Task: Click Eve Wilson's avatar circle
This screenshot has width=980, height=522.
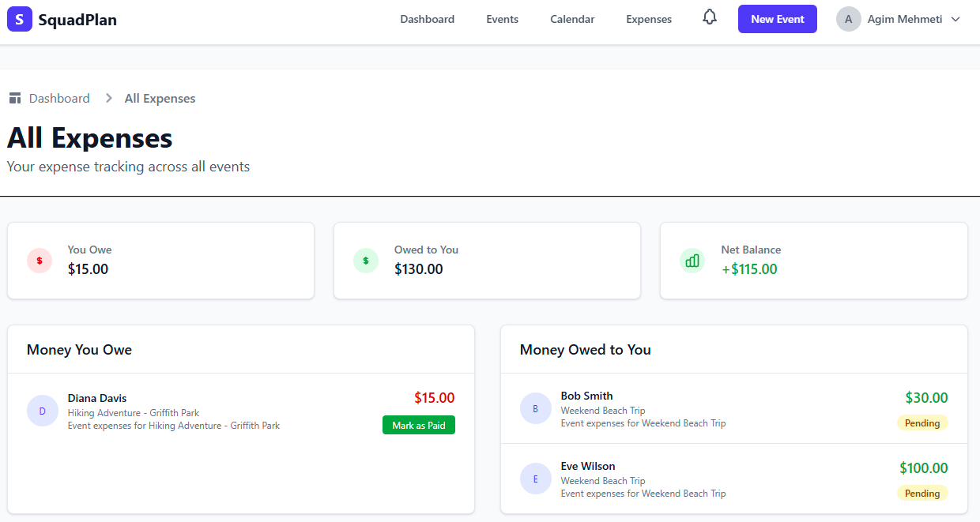Action: pos(536,479)
